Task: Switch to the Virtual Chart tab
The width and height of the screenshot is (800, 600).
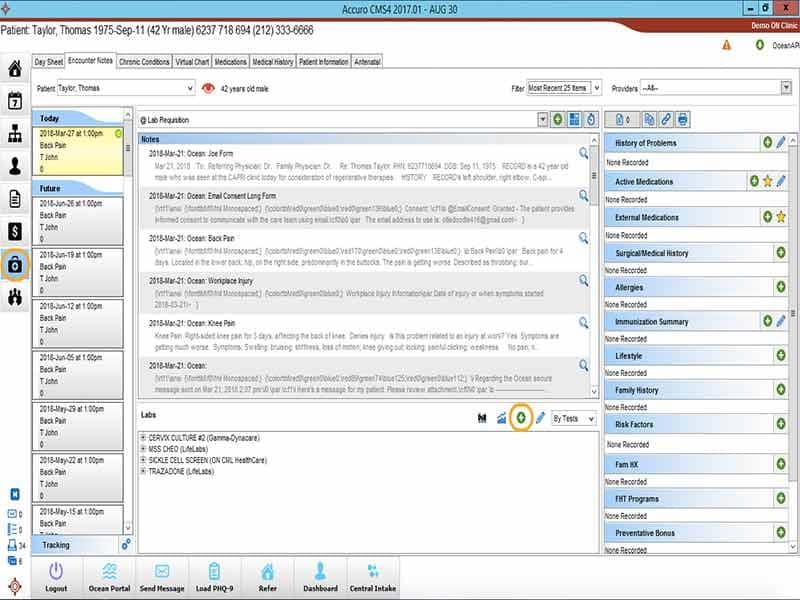Action: click(192, 62)
